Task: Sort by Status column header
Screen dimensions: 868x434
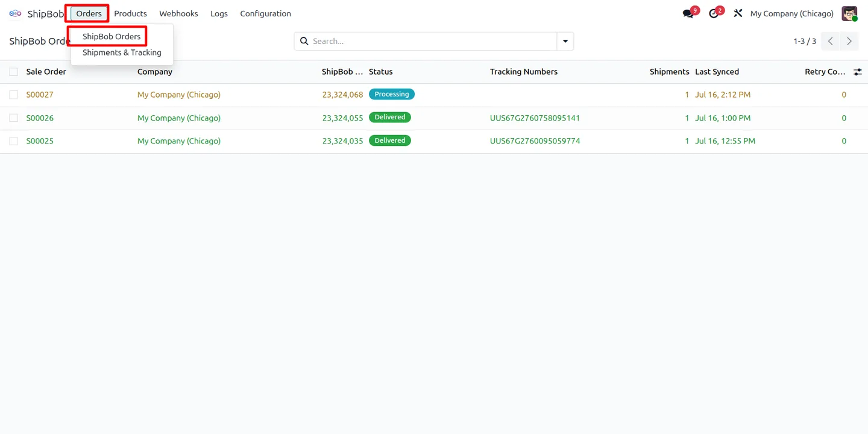Action: 380,72
